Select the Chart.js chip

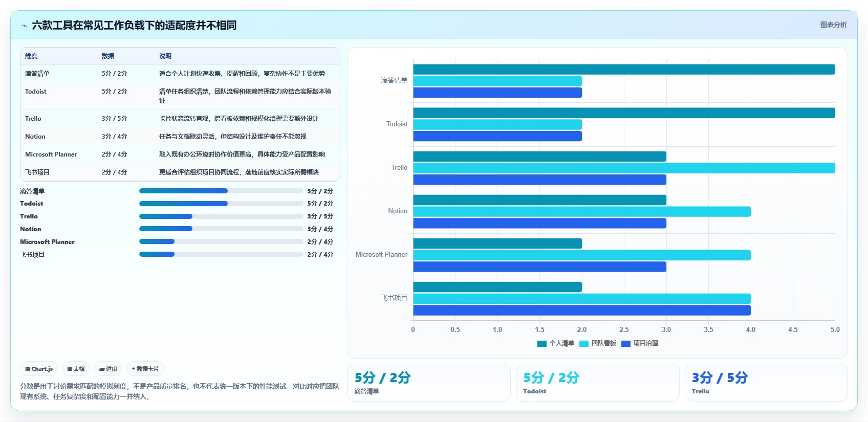39,369
